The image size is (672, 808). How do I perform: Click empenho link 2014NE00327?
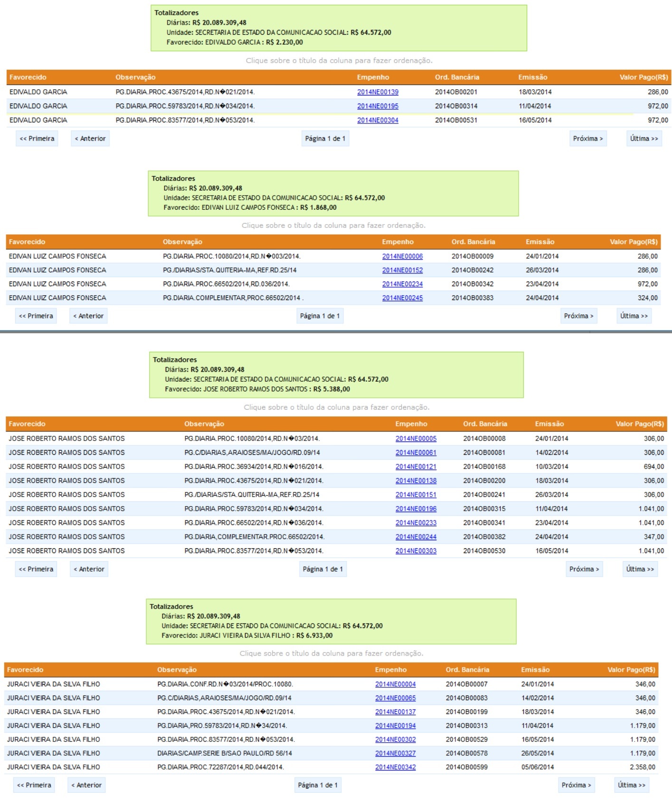click(395, 753)
